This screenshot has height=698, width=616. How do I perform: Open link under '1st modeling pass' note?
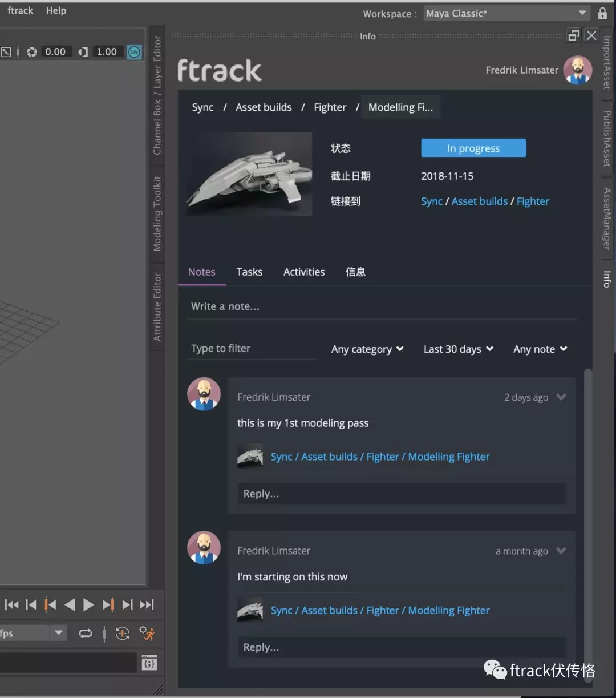coord(380,457)
